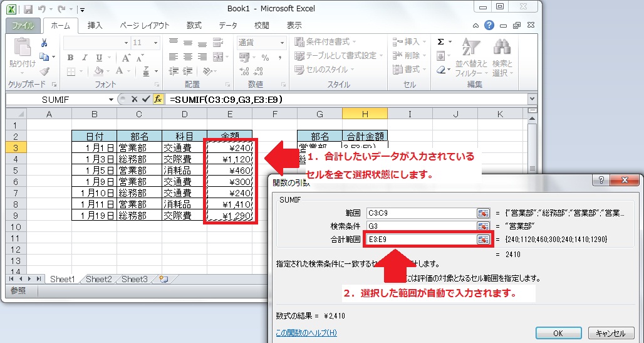This screenshot has height=343, width=644.
Task: Click merge and center icon
Action: point(217,57)
